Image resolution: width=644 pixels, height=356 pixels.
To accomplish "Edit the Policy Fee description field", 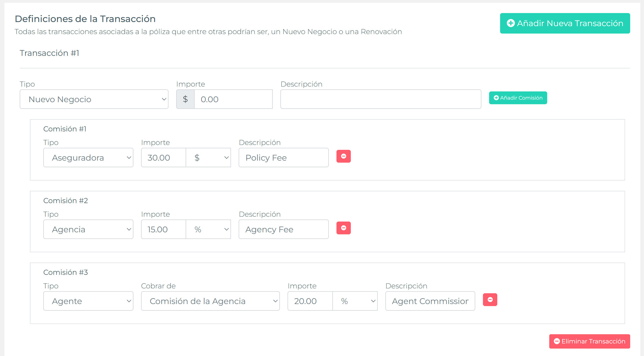I will [x=283, y=158].
